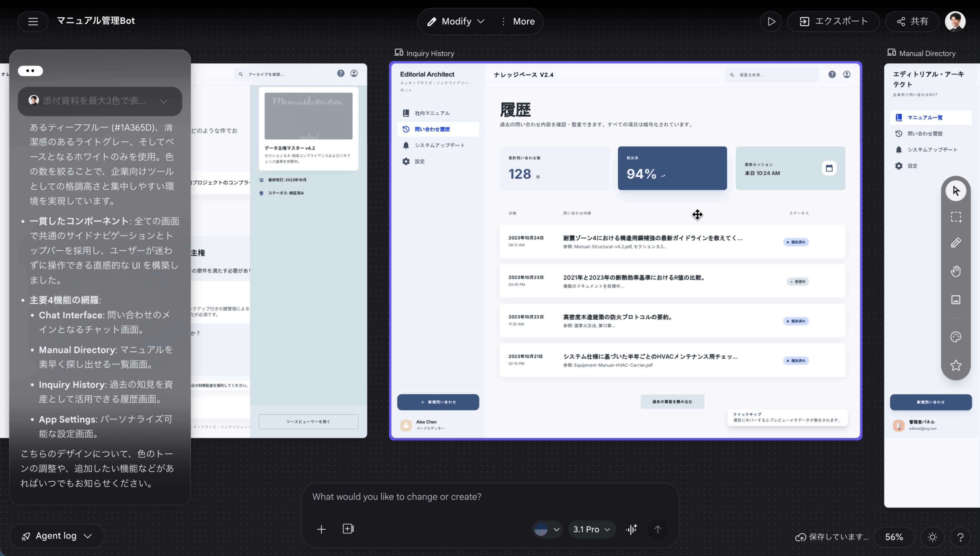Collapse the chat panel via the two-dot pill
The width and height of the screenshot is (980, 556).
tap(30, 71)
